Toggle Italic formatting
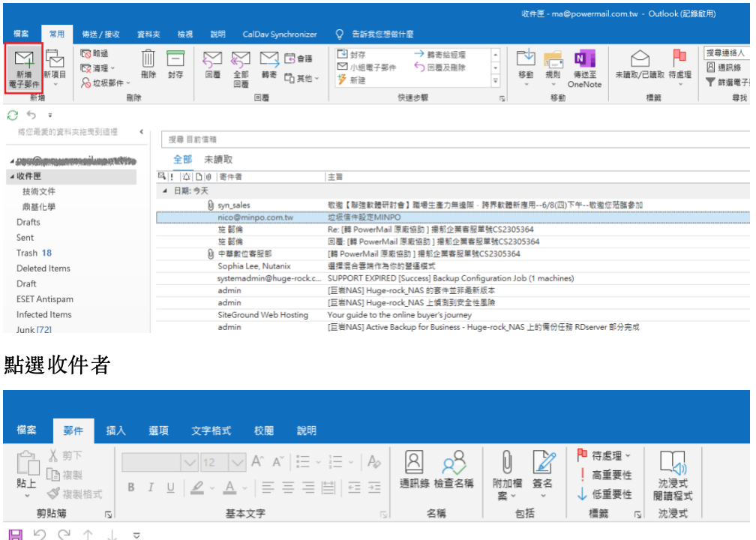The height and width of the screenshot is (540, 756). (x=151, y=487)
